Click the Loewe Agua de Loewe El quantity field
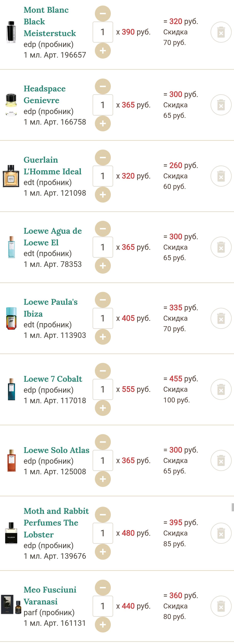The width and height of the screenshot is (234, 644). coord(103,247)
